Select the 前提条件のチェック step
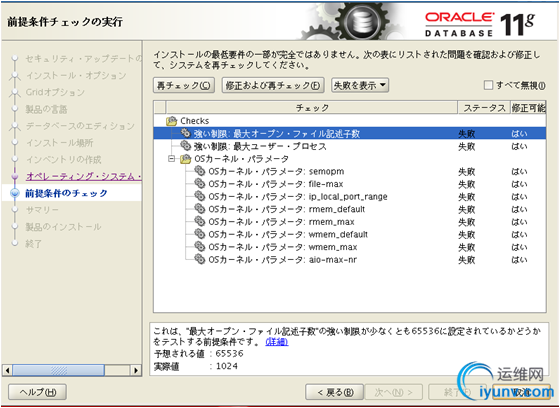This screenshot has height=408, width=560. [66, 193]
